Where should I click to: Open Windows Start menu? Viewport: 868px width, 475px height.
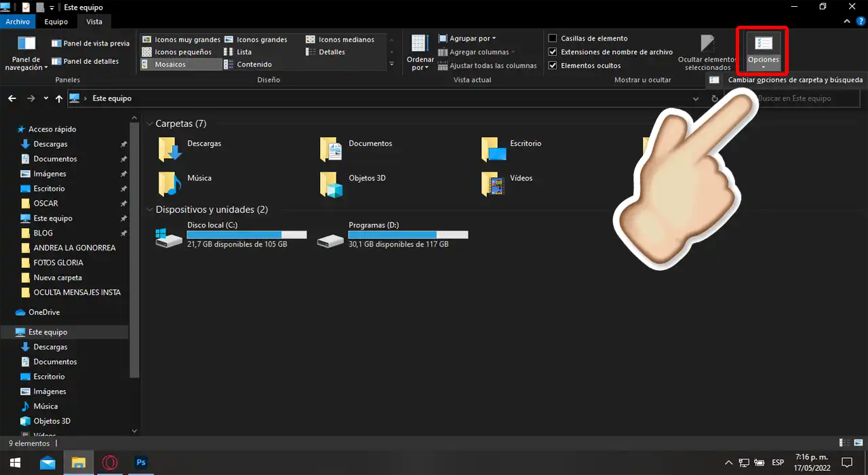point(15,463)
